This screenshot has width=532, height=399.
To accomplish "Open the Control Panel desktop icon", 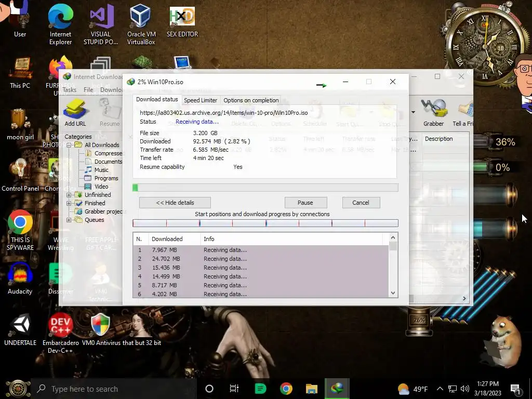I will (20, 176).
